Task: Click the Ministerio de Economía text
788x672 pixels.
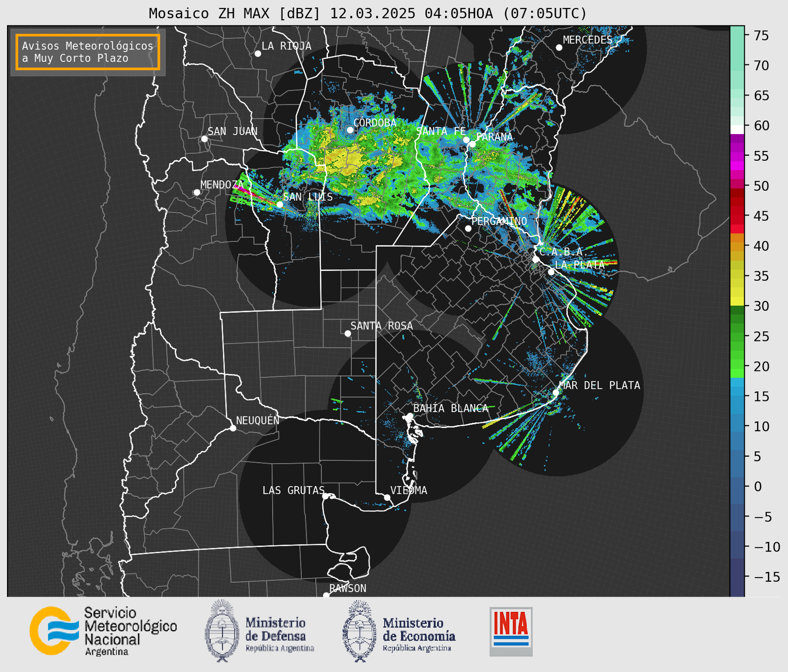Action: point(419,634)
